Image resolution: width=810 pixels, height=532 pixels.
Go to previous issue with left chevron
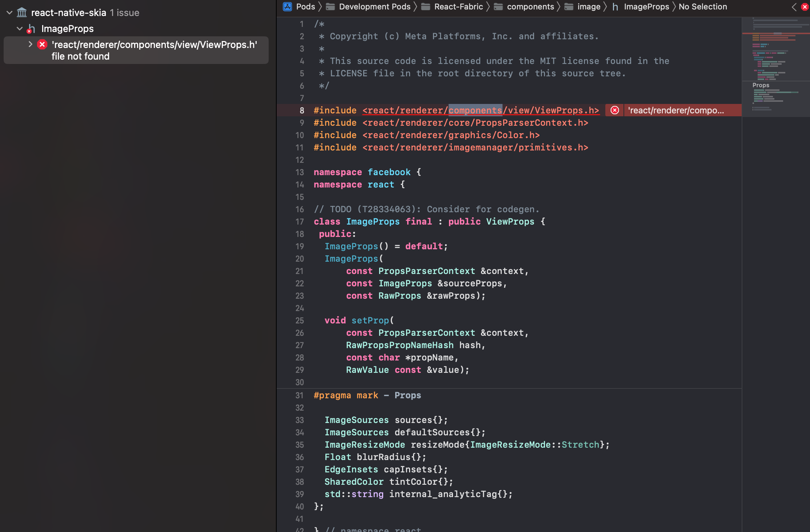click(x=794, y=7)
